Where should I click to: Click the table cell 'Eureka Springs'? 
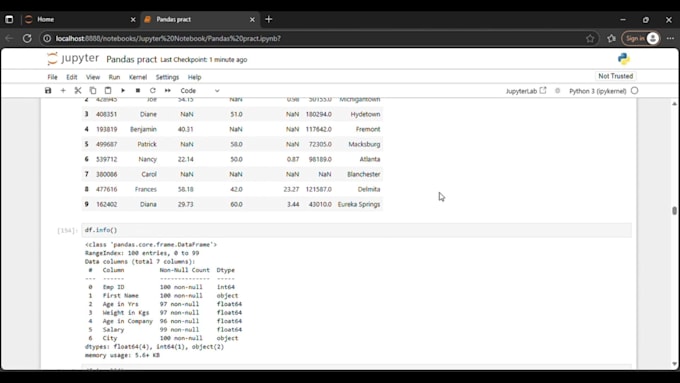coord(359,204)
